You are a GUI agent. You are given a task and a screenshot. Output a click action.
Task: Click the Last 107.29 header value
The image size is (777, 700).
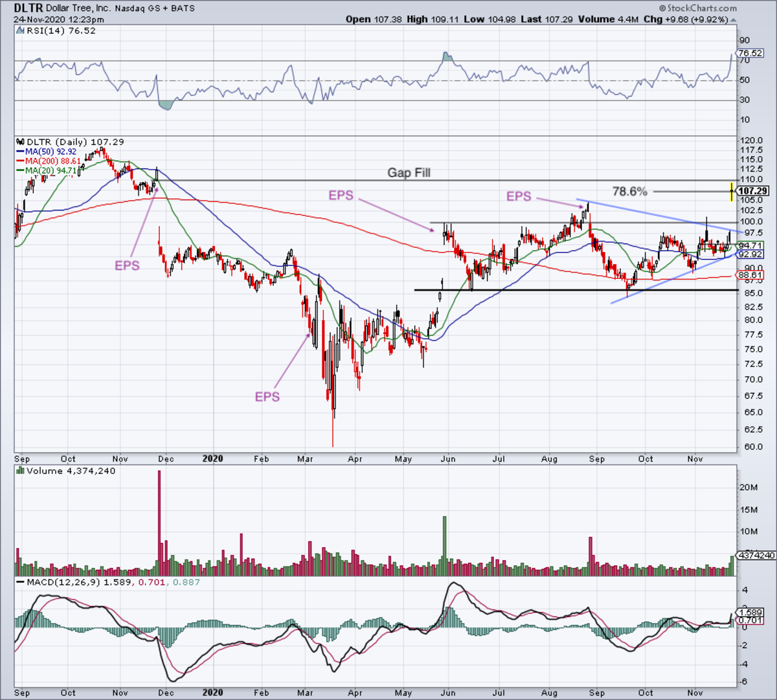[546, 19]
